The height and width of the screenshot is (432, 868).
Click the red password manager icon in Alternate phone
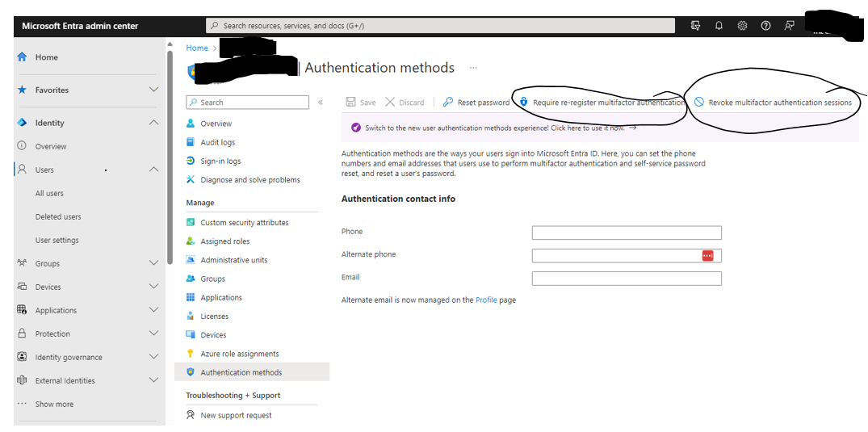(707, 255)
